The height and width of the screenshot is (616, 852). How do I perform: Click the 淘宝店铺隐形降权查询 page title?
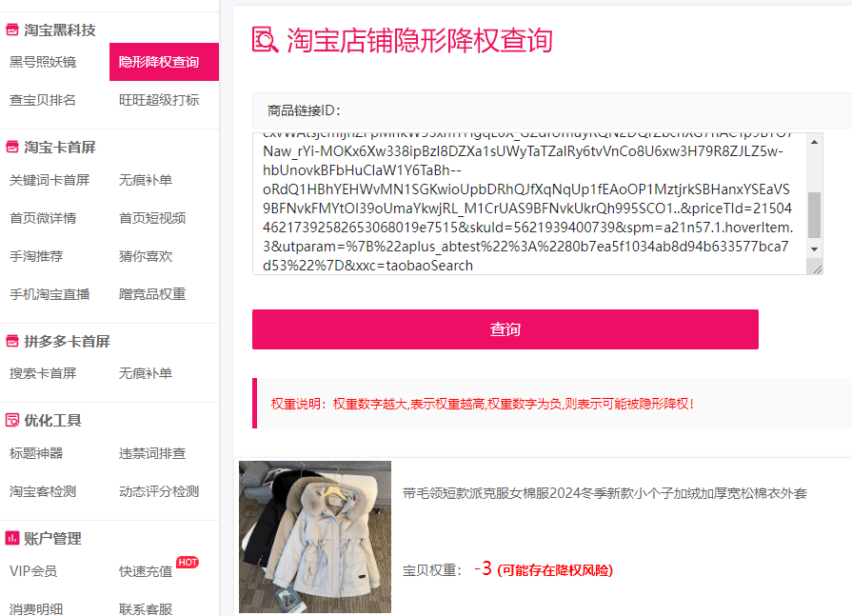(x=420, y=40)
